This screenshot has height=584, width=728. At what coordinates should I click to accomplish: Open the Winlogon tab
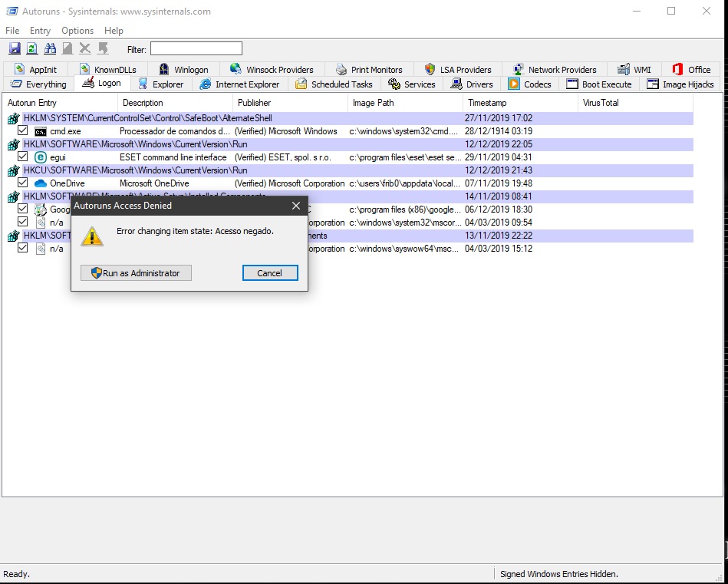183,70
